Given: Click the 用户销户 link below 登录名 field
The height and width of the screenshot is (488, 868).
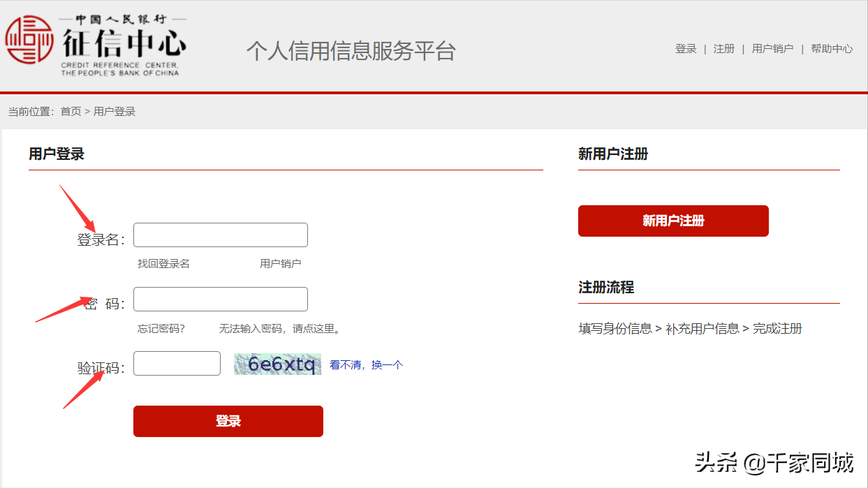Looking at the screenshot, I should [281, 263].
